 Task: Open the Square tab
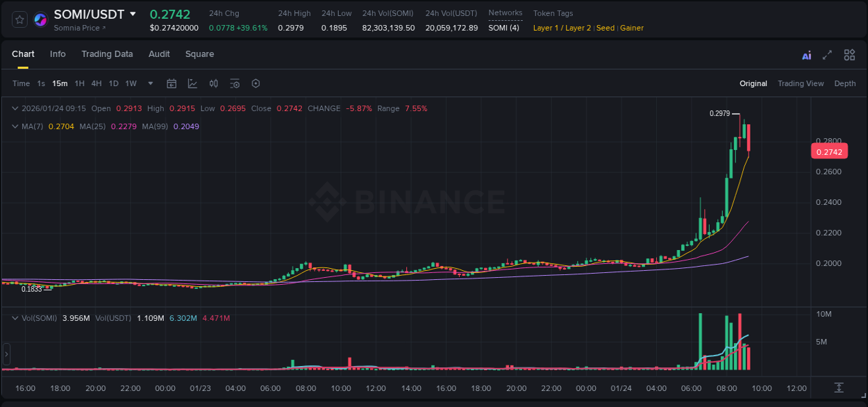coord(199,54)
